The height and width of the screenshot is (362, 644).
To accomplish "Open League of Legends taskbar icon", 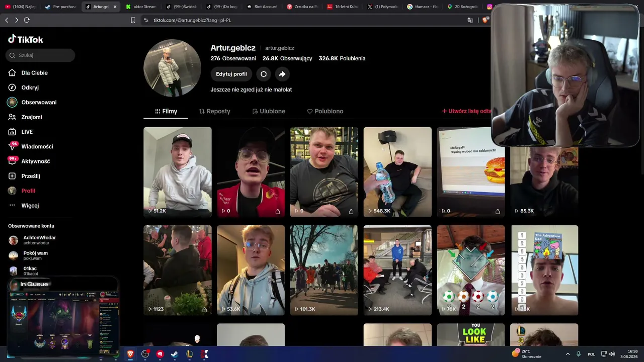I will [190, 354].
